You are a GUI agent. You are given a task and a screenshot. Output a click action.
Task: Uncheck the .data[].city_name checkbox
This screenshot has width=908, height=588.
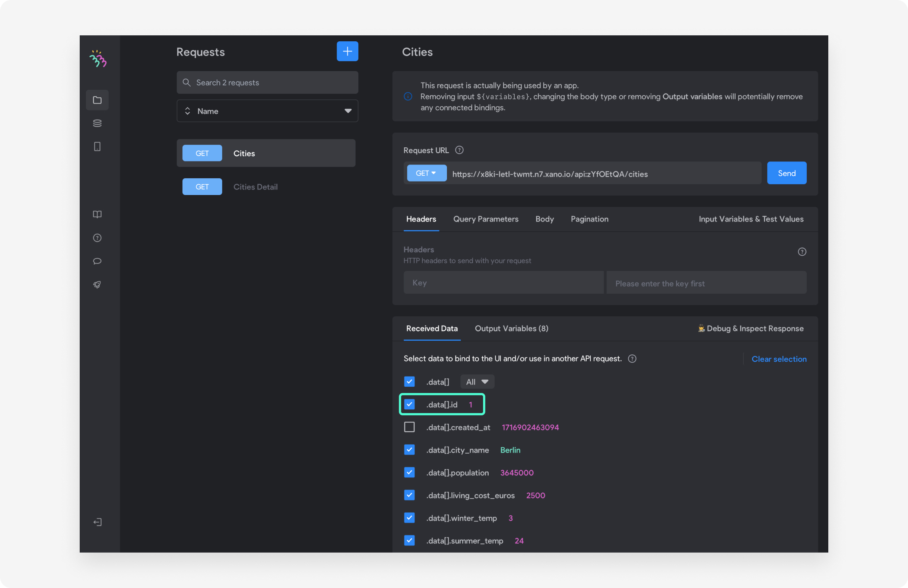[x=409, y=450]
